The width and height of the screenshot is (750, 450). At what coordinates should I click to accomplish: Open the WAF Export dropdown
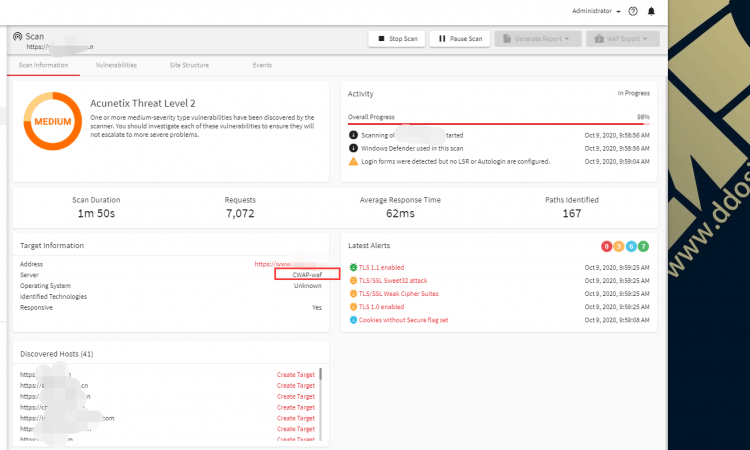(x=623, y=39)
